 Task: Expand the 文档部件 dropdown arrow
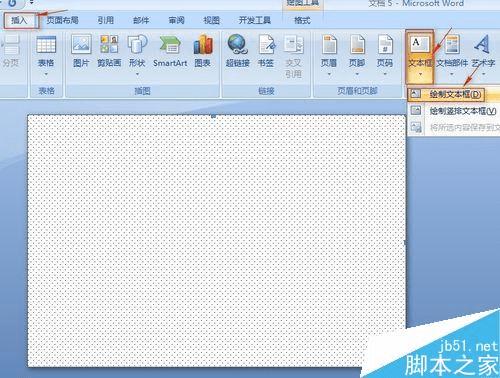click(452, 74)
